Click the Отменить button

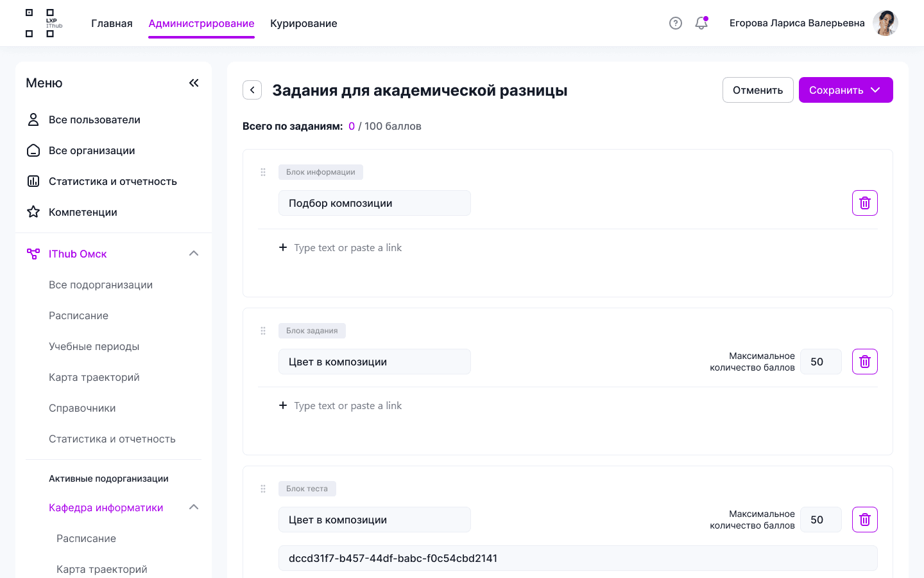click(x=758, y=90)
